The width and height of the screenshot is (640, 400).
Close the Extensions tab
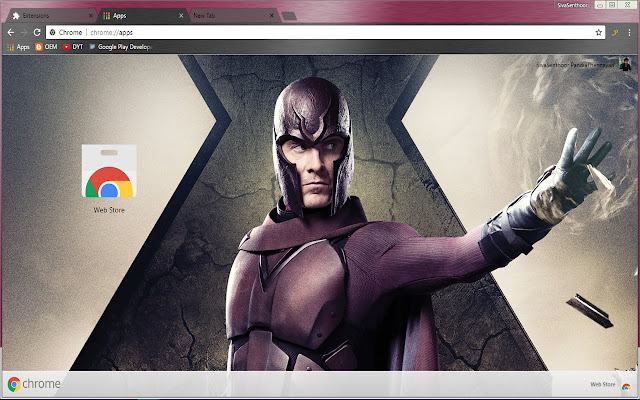(x=91, y=16)
